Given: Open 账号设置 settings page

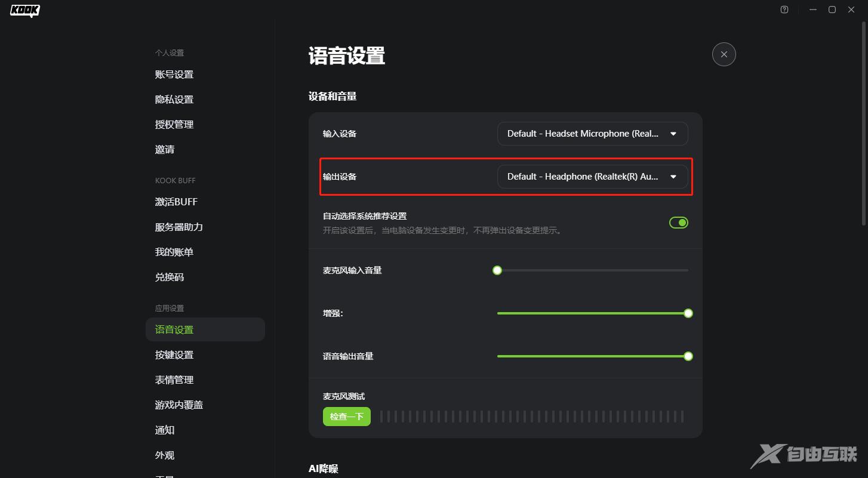Looking at the screenshot, I should 174,75.
